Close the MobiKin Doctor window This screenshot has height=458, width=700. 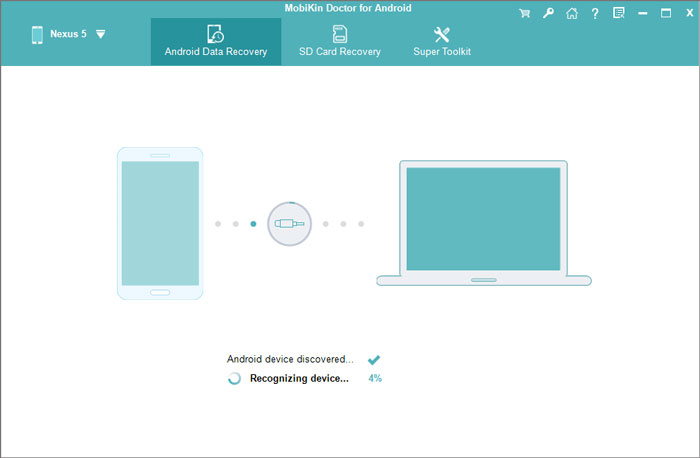tap(689, 13)
